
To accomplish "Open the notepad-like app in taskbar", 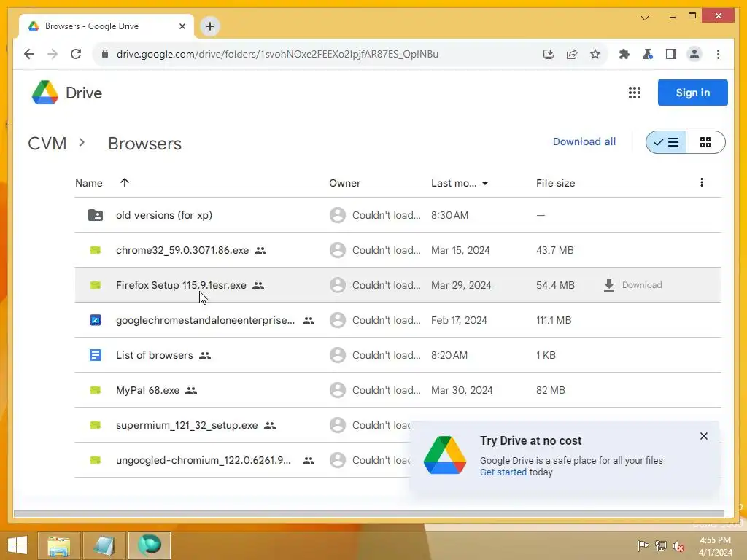I will pos(104,545).
